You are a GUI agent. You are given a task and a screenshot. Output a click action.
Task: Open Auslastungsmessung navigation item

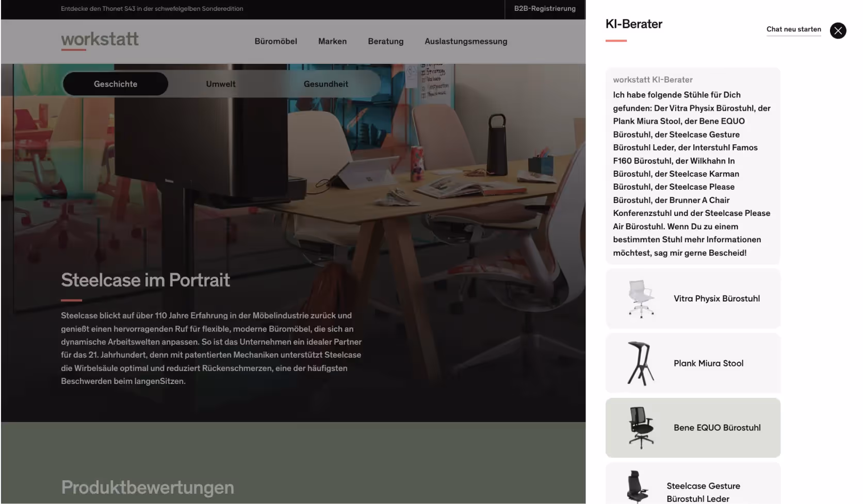(466, 41)
